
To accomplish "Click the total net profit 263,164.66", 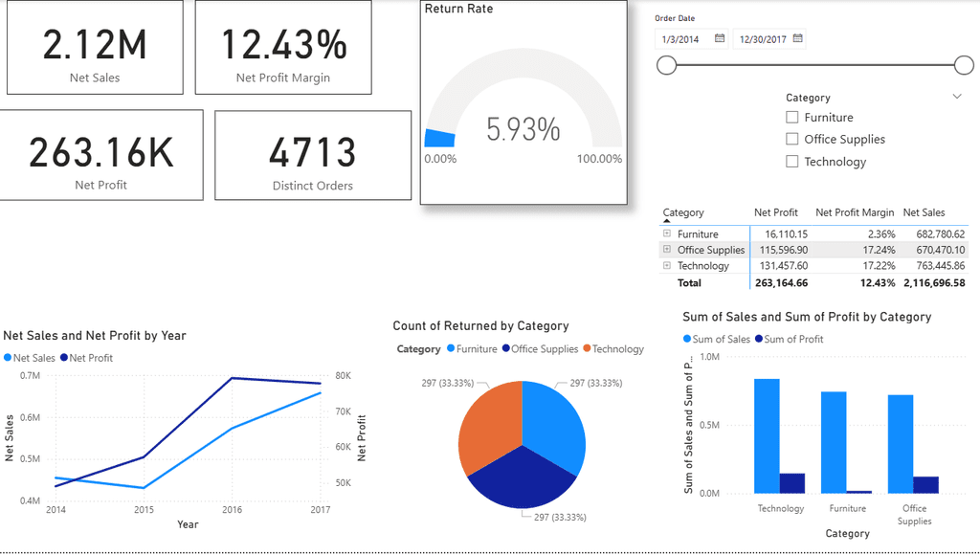I will pos(781,283).
